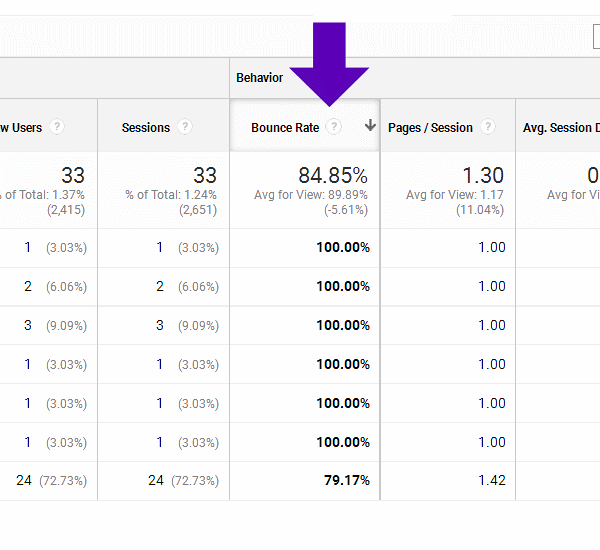The width and height of the screenshot is (600, 550).
Task: Click the Bounce Rate column title text
Action: [x=285, y=128]
